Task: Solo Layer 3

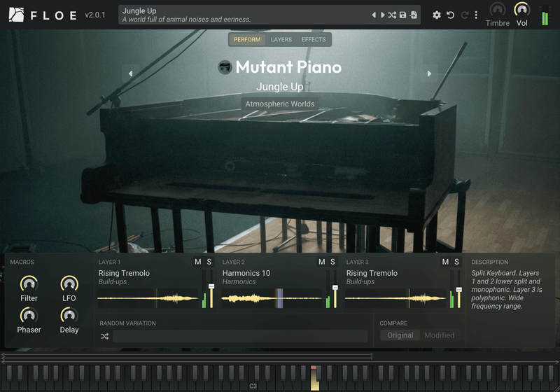Action: click(x=456, y=262)
